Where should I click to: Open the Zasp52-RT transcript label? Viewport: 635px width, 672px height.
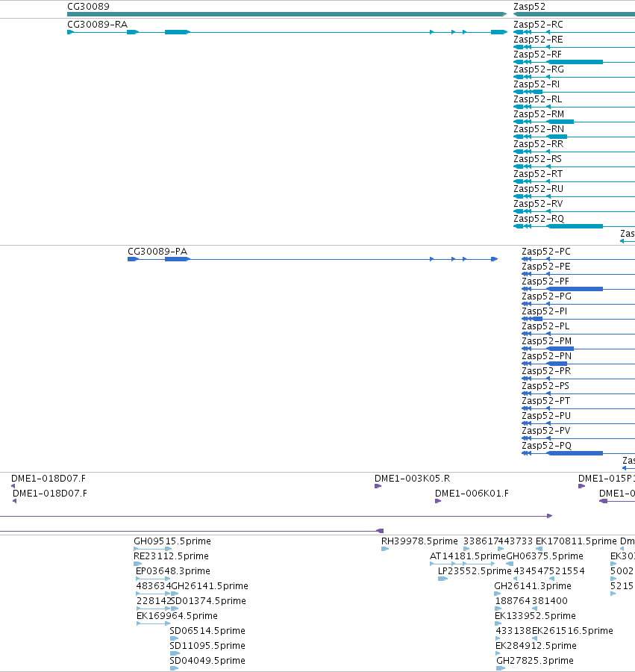click(x=538, y=174)
